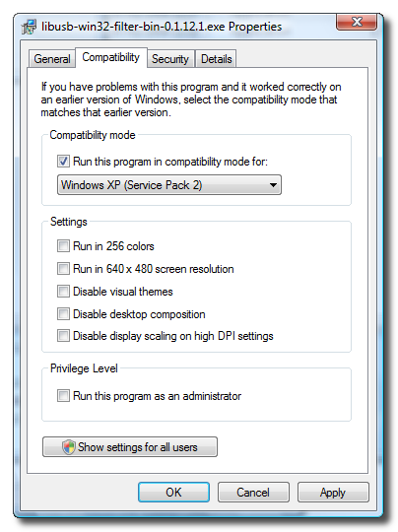Check Disable display scaling on high DPI
Viewport: 398px width, 532px height.
click(63, 336)
